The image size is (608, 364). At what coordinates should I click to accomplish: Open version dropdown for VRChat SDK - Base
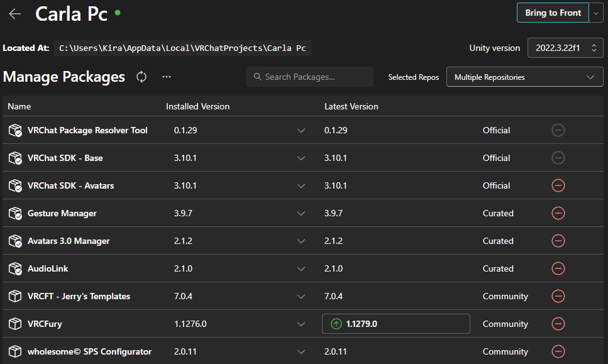[301, 158]
